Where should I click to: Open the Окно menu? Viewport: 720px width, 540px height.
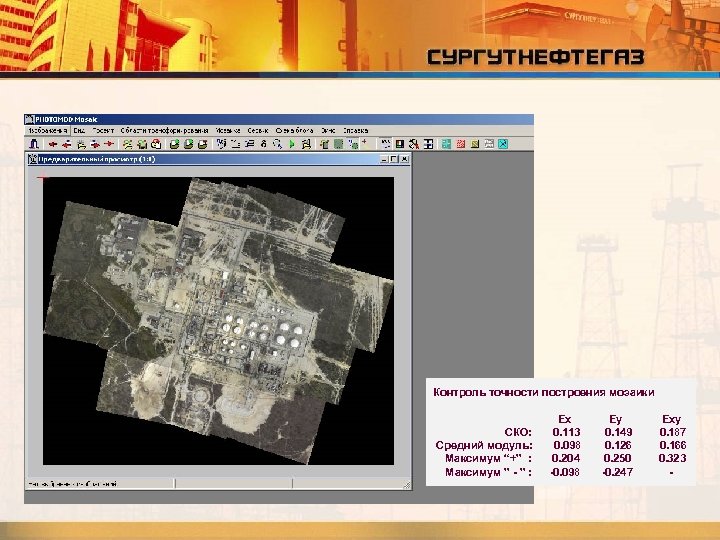(328, 130)
